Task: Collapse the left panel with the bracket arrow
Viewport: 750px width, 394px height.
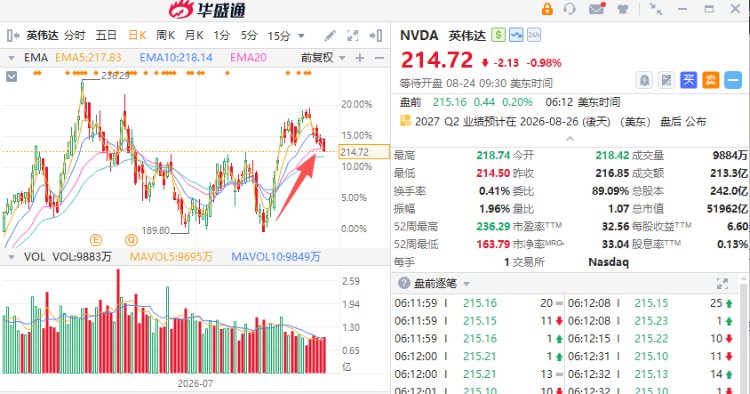Action: pyautogui.click(x=13, y=35)
